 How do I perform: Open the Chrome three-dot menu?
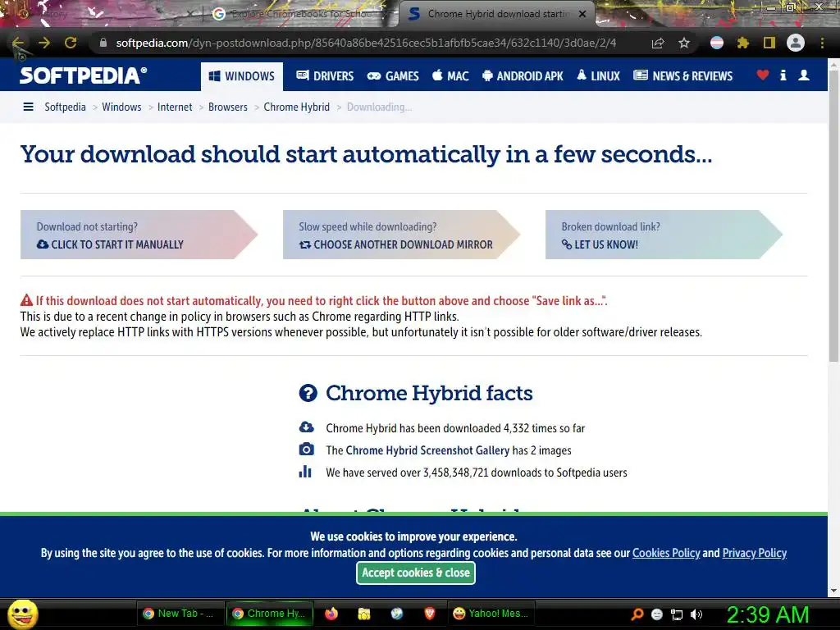click(822, 43)
